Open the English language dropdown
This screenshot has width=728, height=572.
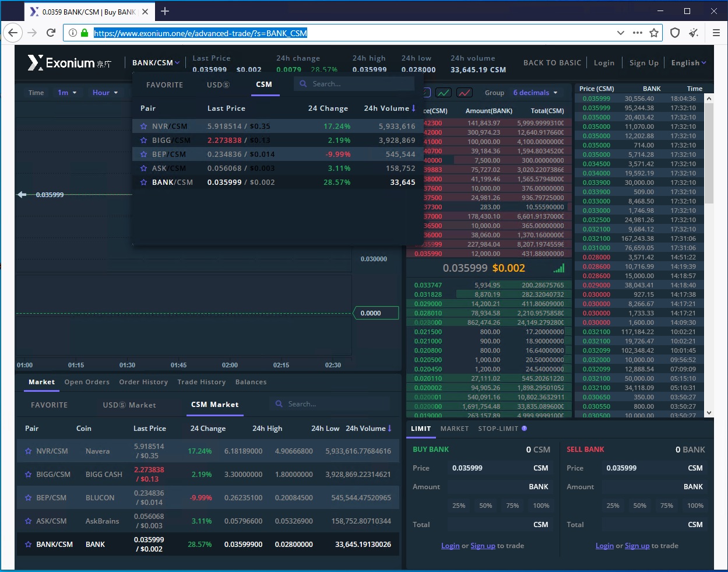[x=688, y=63]
